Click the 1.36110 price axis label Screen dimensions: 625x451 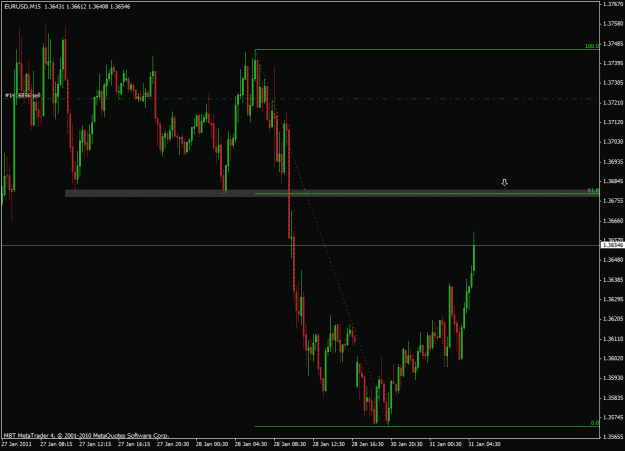[613, 339]
